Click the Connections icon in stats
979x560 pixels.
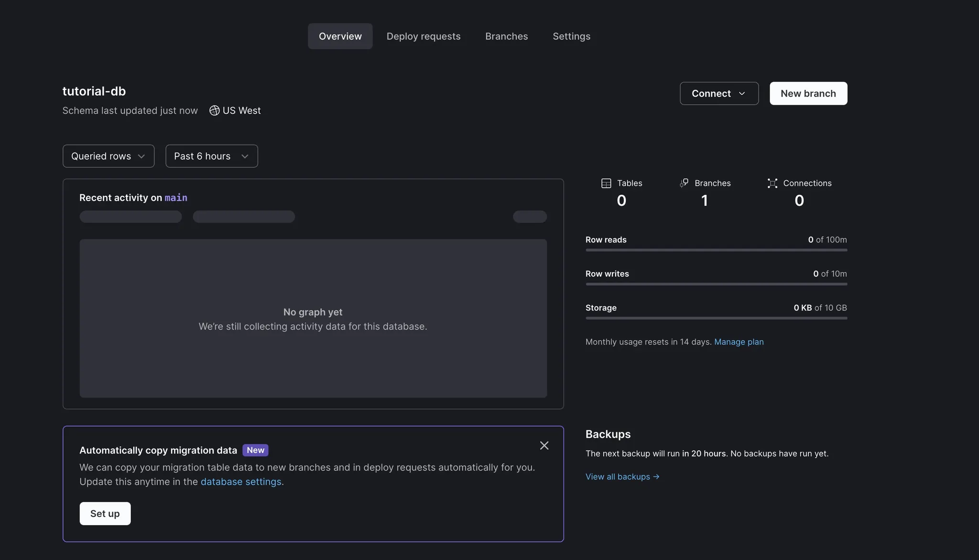[x=772, y=183]
